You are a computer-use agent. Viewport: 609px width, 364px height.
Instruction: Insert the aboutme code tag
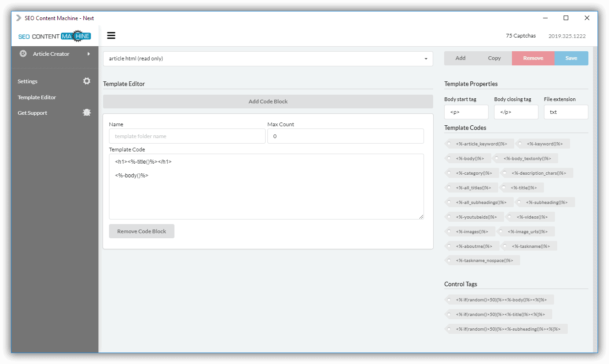pos(472,246)
